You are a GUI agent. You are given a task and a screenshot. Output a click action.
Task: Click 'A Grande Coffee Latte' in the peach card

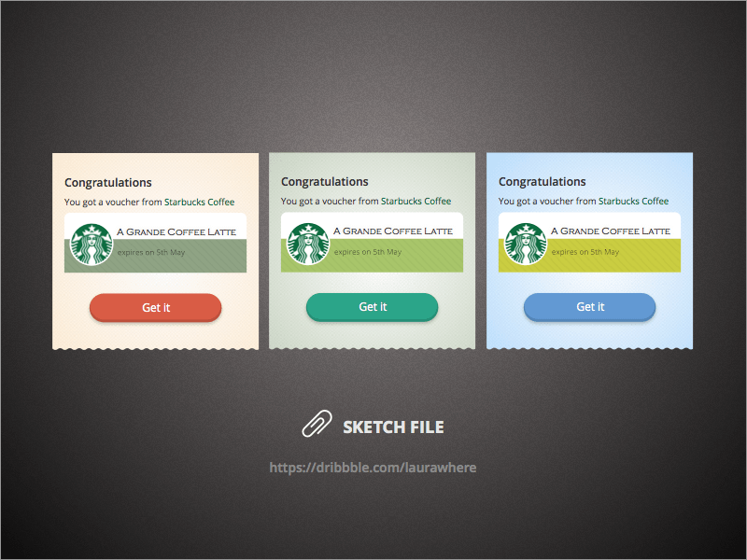coord(176,231)
